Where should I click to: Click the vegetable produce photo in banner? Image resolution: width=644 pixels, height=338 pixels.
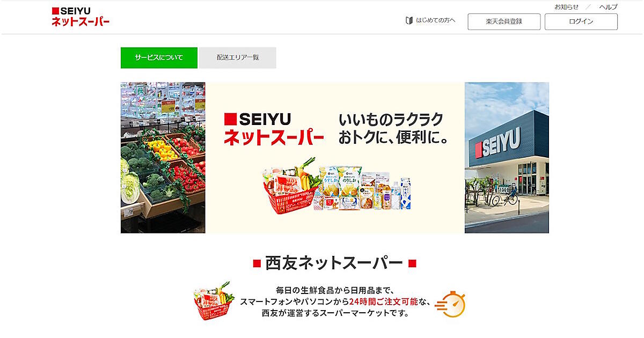coord(163,158)
